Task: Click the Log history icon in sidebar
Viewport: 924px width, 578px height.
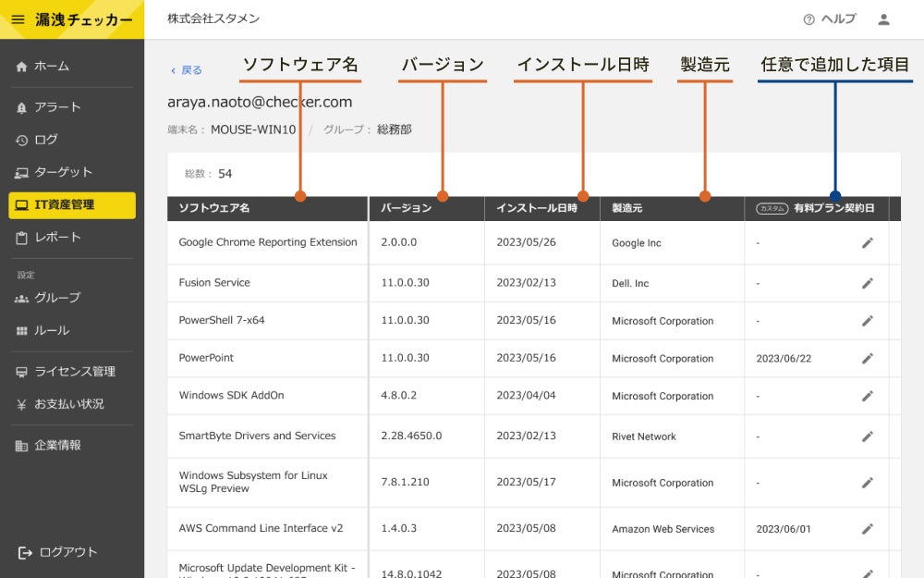Action: (22, 141)
